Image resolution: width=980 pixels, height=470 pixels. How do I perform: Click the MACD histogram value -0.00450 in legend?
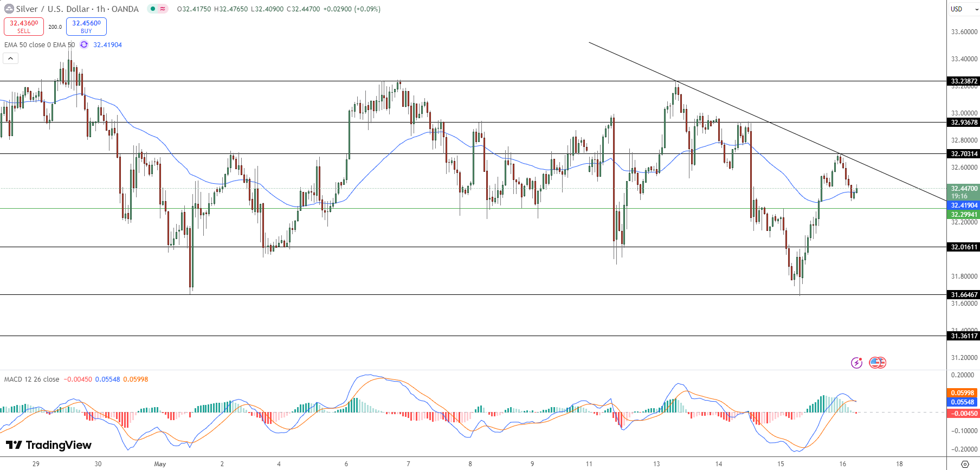78,379
